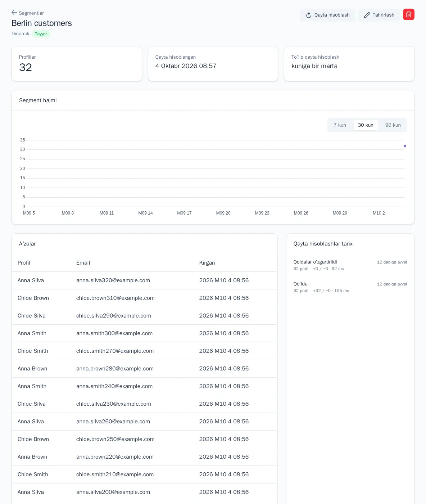Image resolution: width=426 pixels, height=504 pixels.
Task: Click the Email column header
Action: (x=83, y=263)
